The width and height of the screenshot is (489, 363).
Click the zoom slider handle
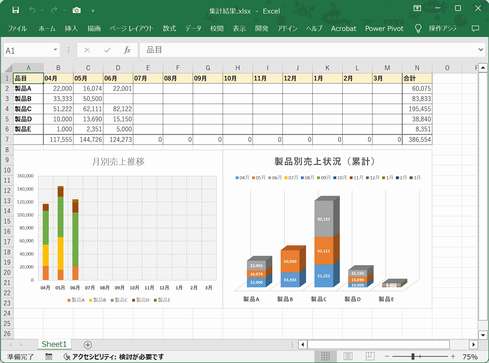point(413,356)
